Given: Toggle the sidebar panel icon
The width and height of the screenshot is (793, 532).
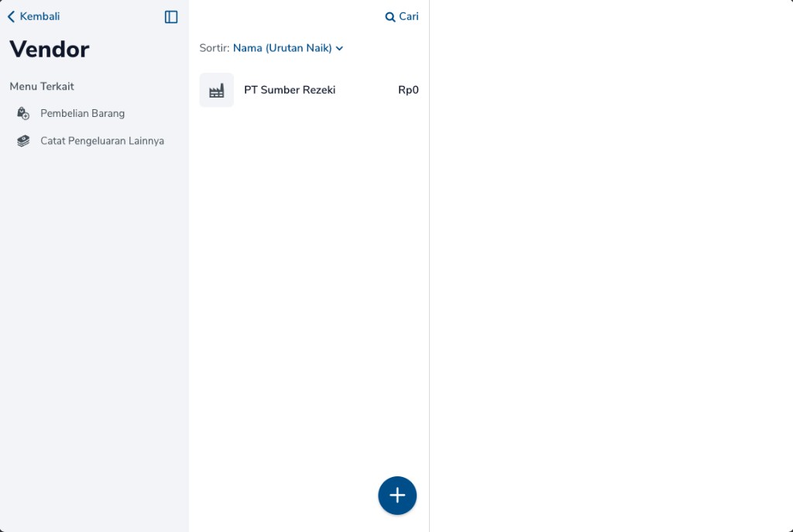Looking at the screenshot, I should point(171,17).
